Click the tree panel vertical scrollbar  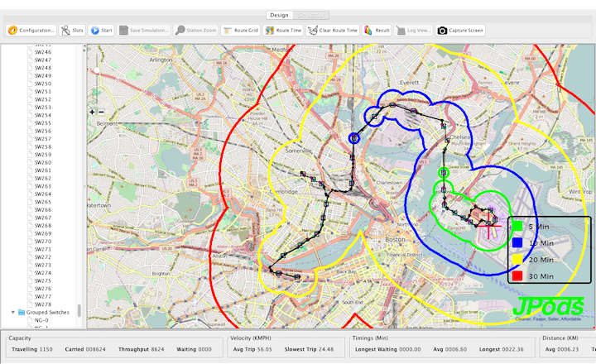pyautogui.click(x=80, y=311)
